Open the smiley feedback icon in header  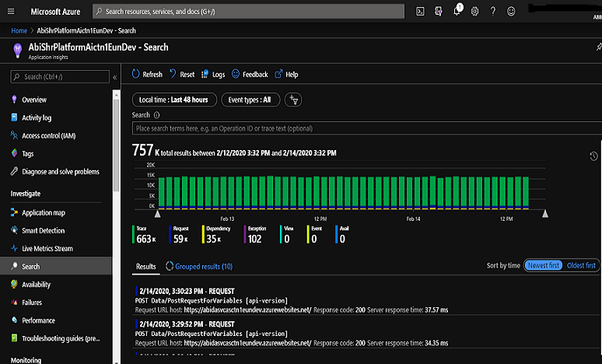point(511,12)
